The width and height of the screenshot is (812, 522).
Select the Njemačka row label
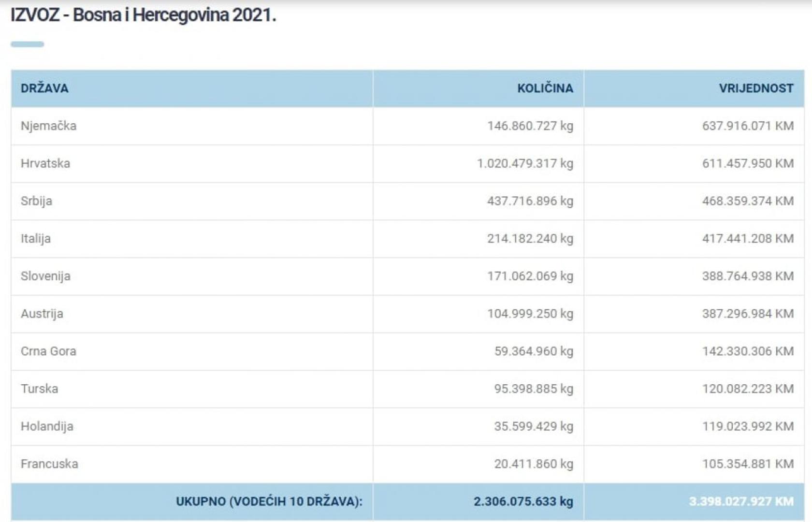click(48, 126)
